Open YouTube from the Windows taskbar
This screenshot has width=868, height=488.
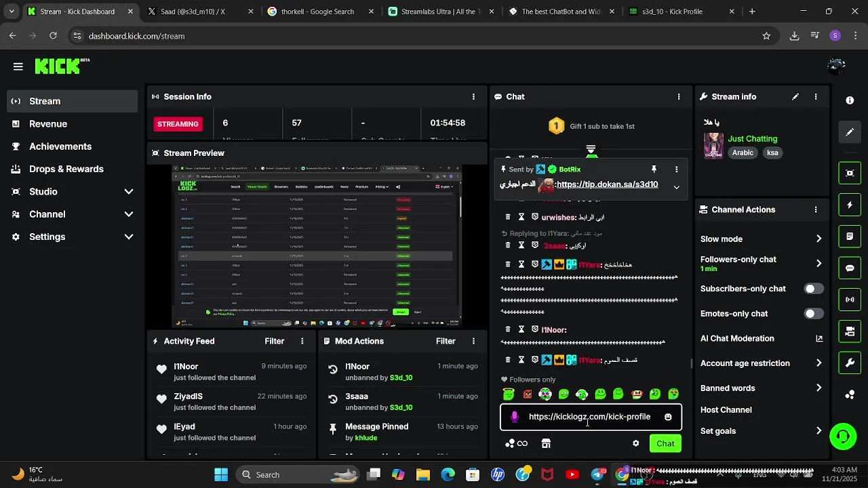[x=572, y=475]
